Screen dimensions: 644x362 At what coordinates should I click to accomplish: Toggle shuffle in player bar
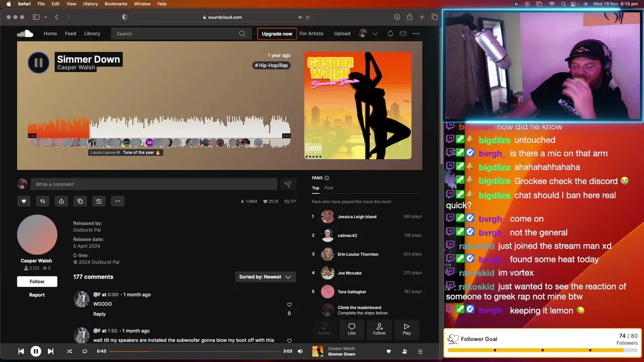pyautogui.click(x=69, y=351)
